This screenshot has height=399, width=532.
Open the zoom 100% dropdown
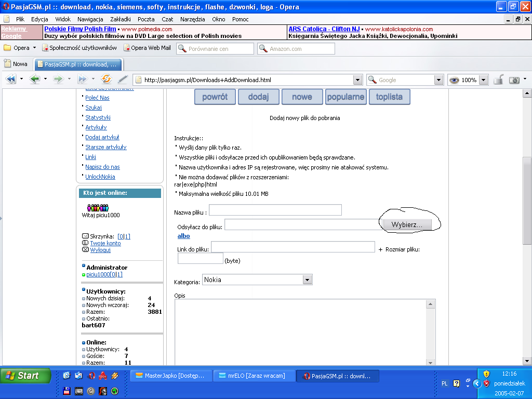483,80
